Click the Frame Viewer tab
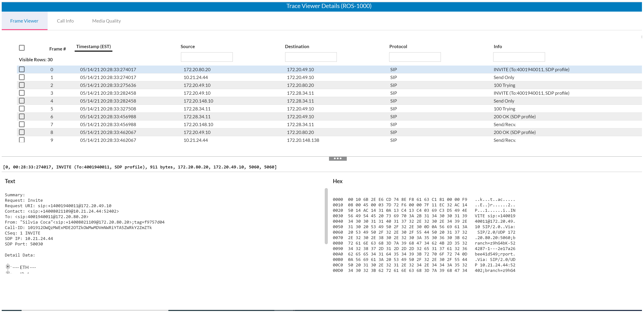This screenshot has height=313, width=644. (x=24, y=20)
